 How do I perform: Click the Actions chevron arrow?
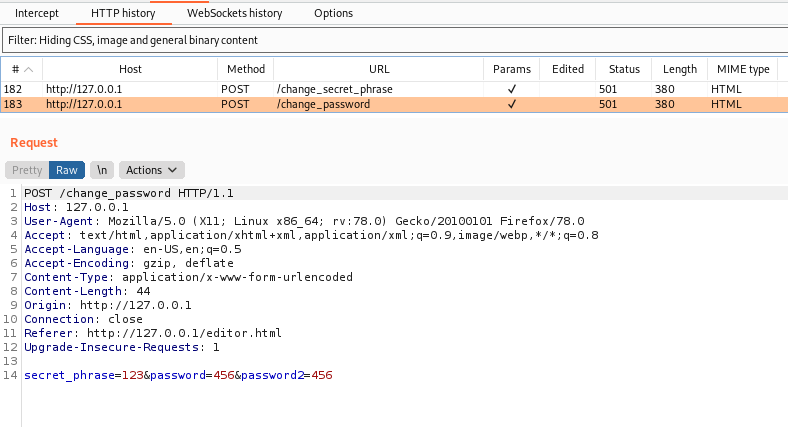pyautogui.click(x=172, y=170)
